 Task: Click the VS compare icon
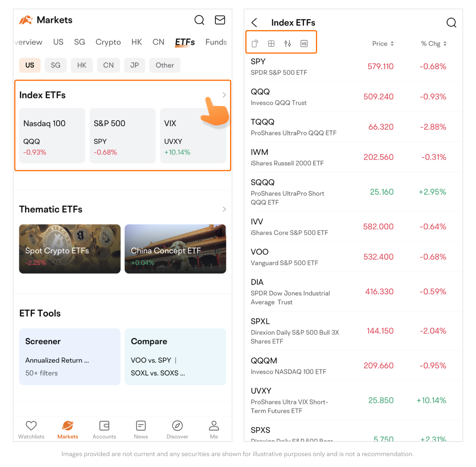tap(304, 43)
